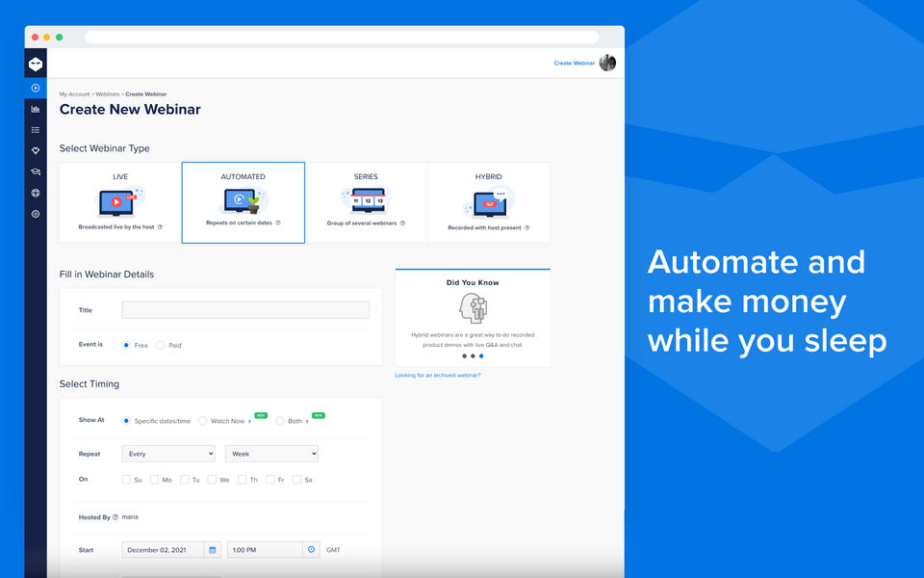Image resolution: width=924 pixels, height=578 pixels.
Task: Open the handshake icon in the sidebar
Action: point(36,150)
